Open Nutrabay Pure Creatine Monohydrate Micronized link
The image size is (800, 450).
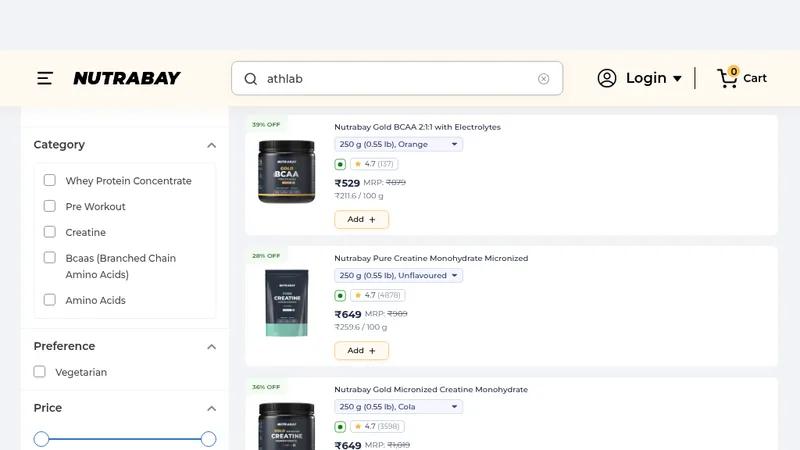point(431,258)
